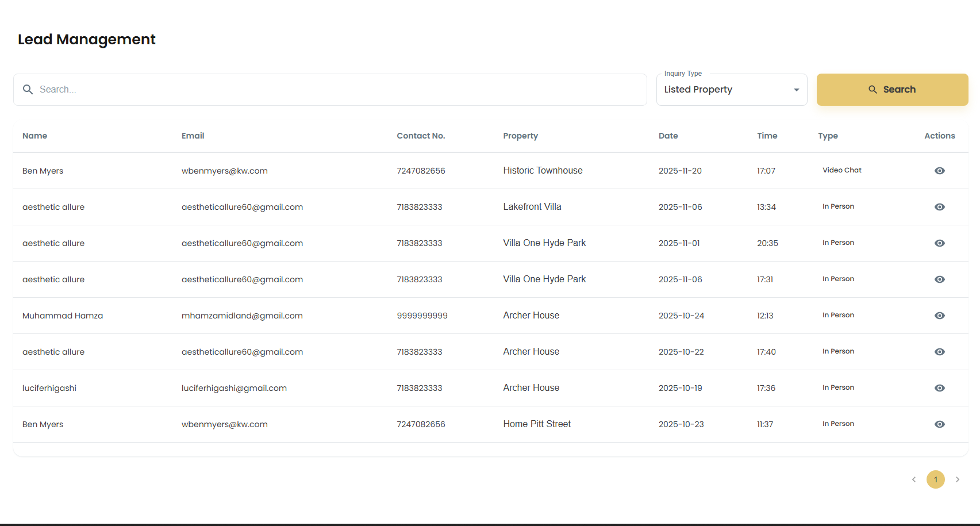View the Villa One Hyde Park 17:31 lead
The image size is (980, 526).
tap(939, 279)
